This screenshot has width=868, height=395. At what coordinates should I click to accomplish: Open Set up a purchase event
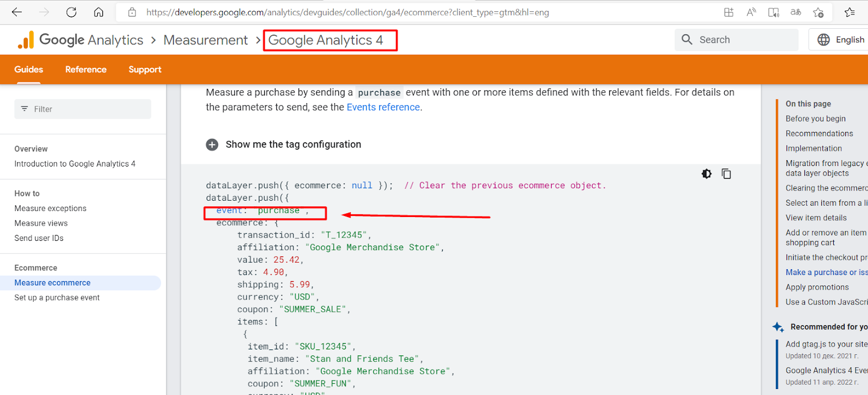click(57, 297)
